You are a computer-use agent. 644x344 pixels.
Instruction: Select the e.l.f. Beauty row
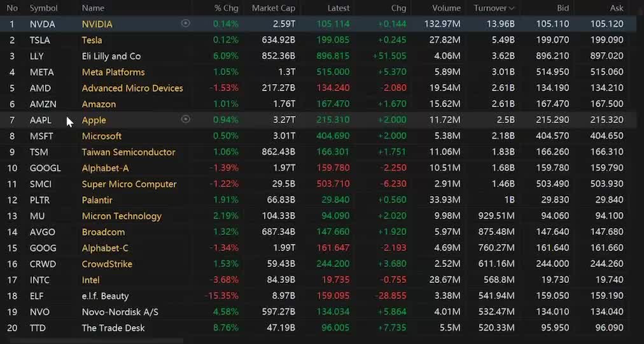tap(105, 296)
